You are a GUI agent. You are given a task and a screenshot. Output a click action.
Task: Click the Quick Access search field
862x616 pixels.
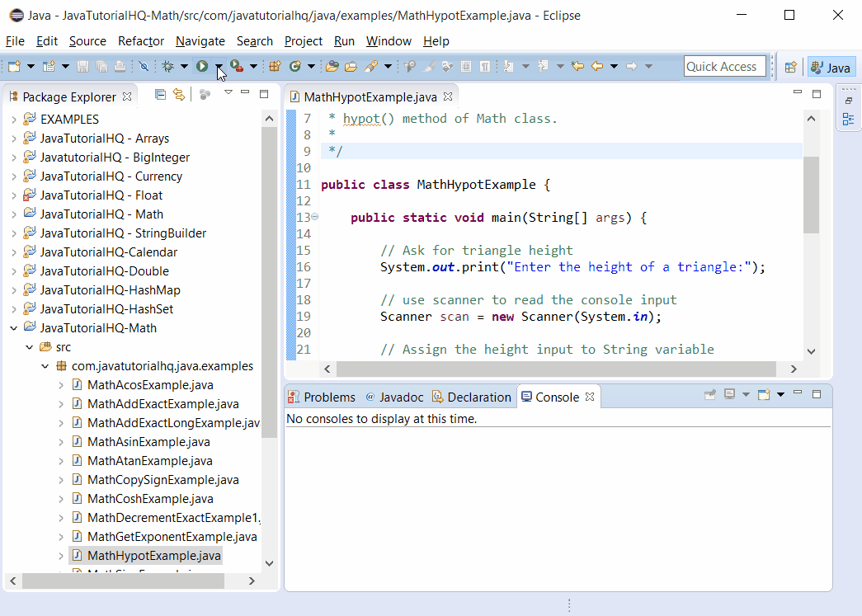(724, 67)
